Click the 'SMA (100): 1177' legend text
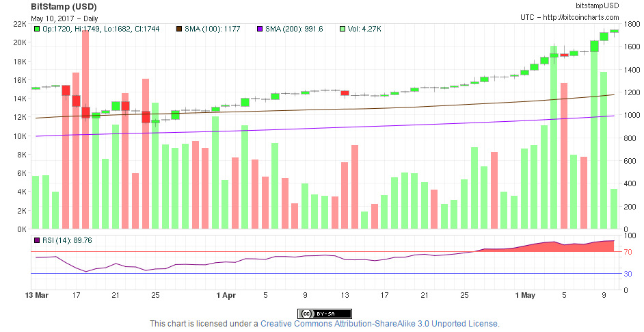This screenshot has height=332, width=644. click(213, 29)
